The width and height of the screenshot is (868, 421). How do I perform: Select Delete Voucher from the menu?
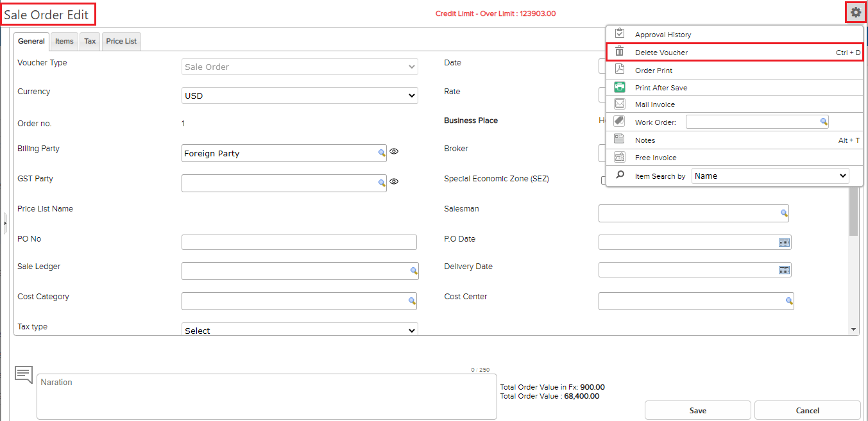(x=661, y=53)
